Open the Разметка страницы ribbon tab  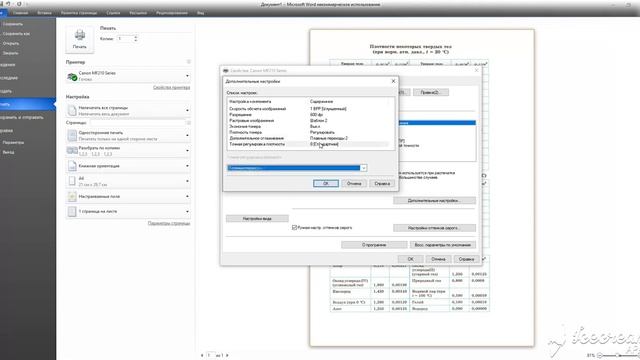[79, 13]
